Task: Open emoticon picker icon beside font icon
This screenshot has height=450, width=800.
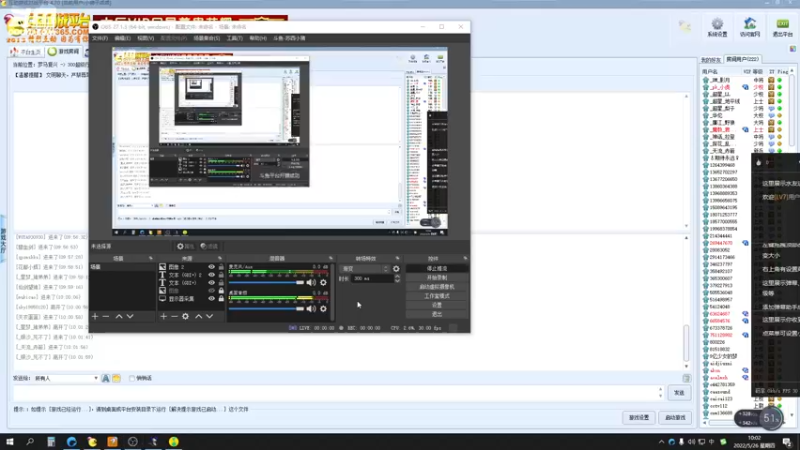Action: point(116,378)
